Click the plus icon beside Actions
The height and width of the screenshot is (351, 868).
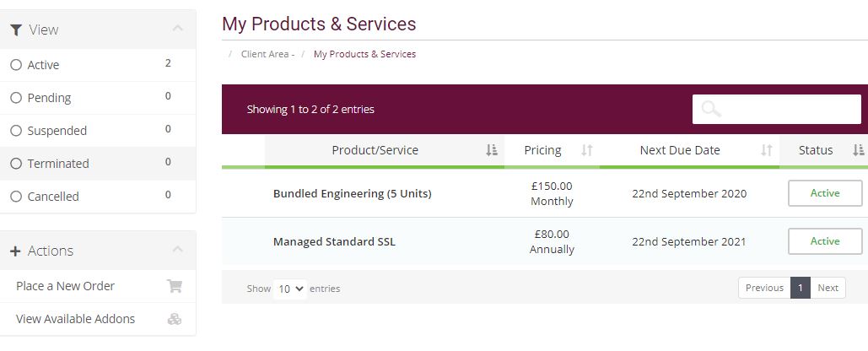15,251
